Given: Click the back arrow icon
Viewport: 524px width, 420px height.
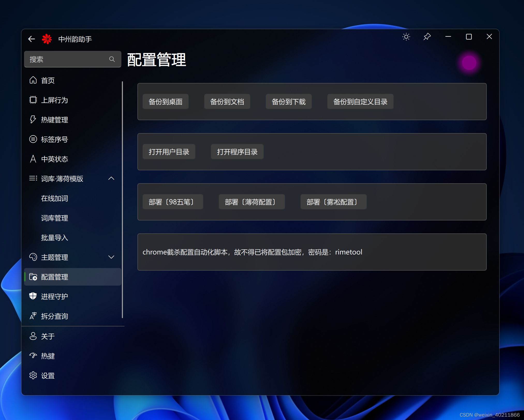Looking at the screenshot, I should click(32, 39).
